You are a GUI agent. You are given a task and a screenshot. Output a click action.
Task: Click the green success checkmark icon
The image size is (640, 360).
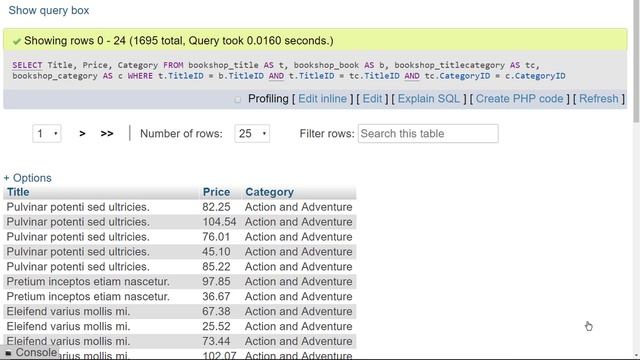[x=16, y=41]
